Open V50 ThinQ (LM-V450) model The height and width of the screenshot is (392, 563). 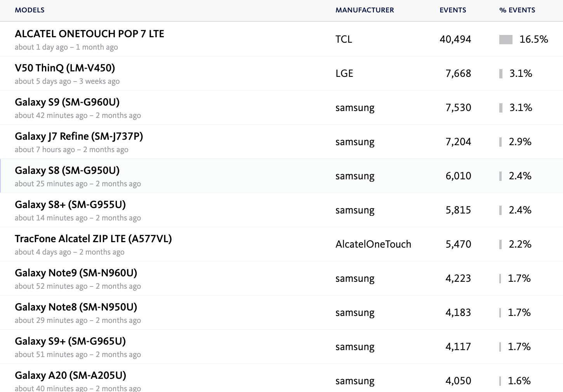[x=65, y=68]
